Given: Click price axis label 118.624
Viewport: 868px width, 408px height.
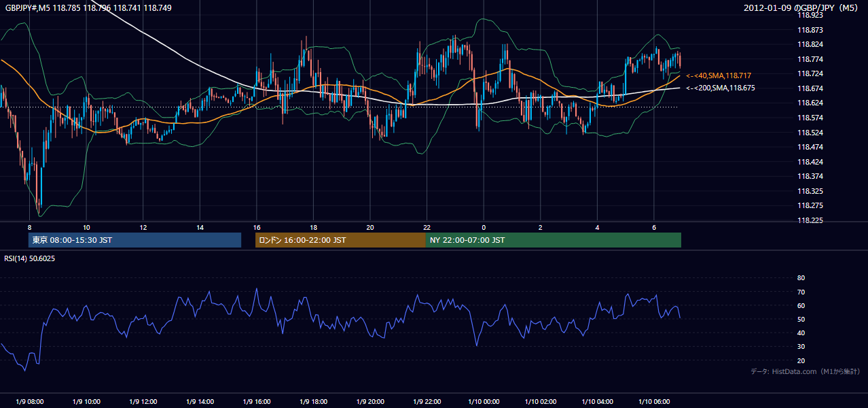Looking at the screenshot, I should tap(810, 103).
